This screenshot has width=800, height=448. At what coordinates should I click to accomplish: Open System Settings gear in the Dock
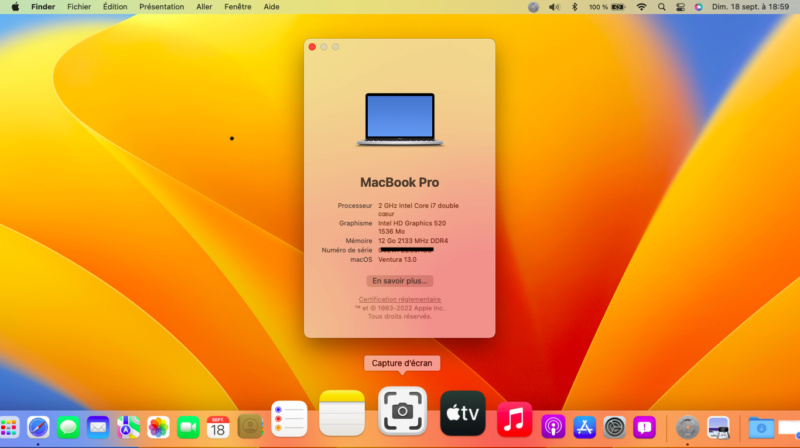[614, 427]
